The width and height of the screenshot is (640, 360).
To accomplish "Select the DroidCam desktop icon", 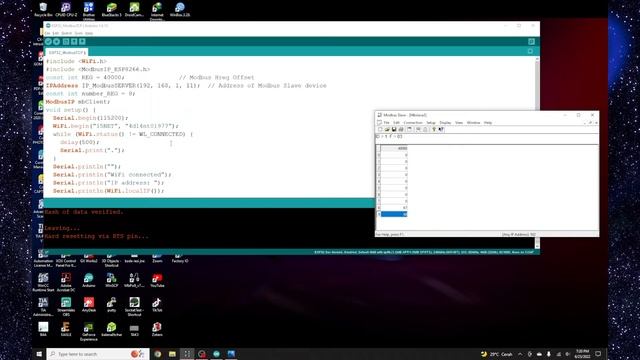I will click(134, 9).
